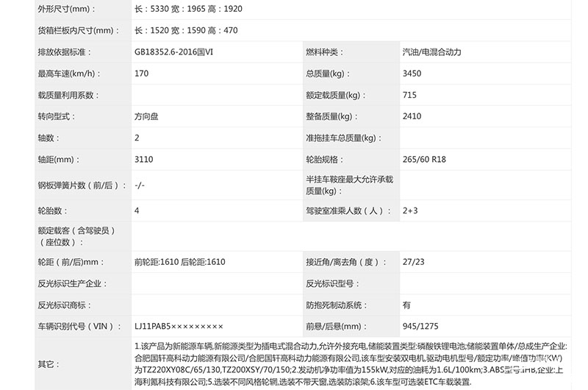Select the 外形尺寸(mm) label

(x=67, y=9)
